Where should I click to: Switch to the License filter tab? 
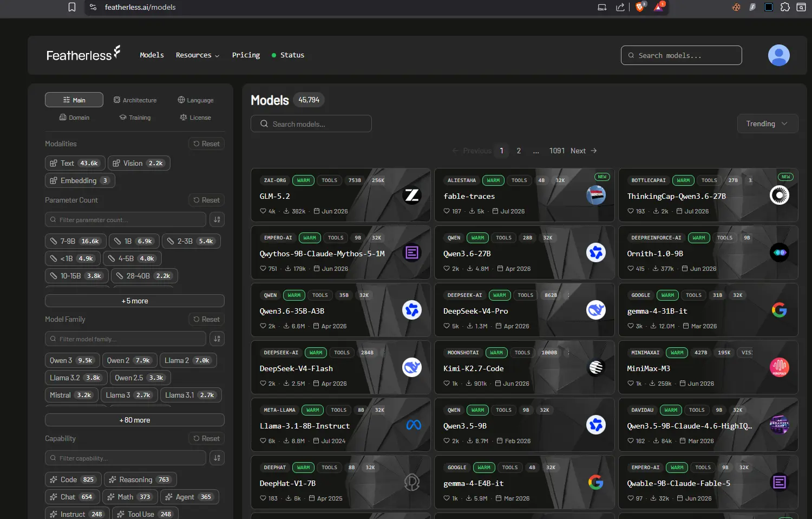(x=195, y=117)
